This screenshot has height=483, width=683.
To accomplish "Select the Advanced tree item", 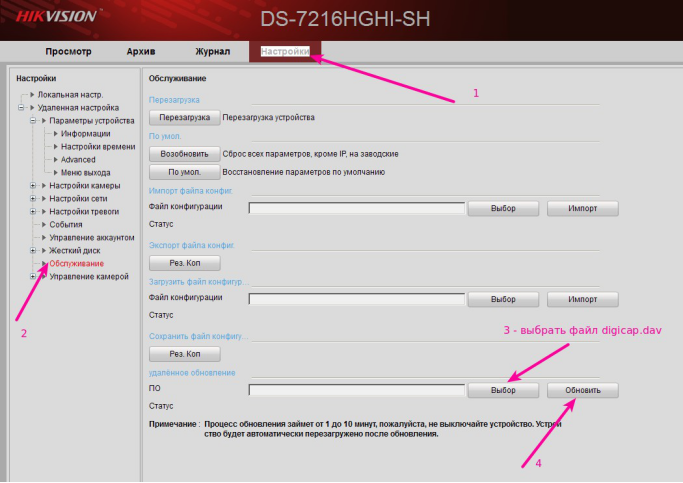I will [78, 159].
